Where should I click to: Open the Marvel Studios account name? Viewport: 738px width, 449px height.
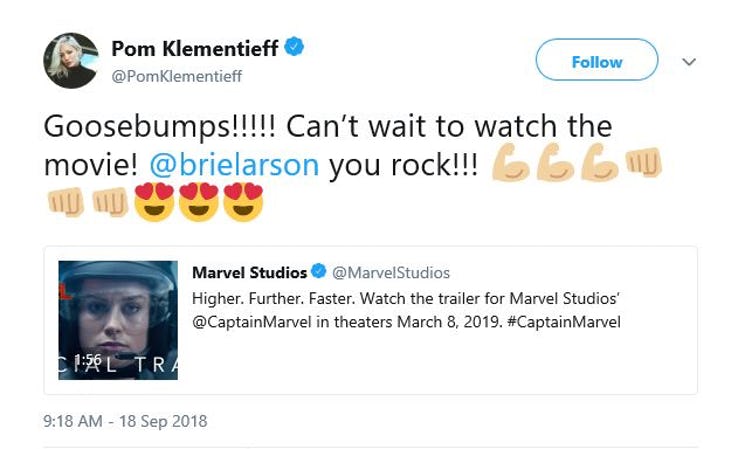(x=249, y=272)
